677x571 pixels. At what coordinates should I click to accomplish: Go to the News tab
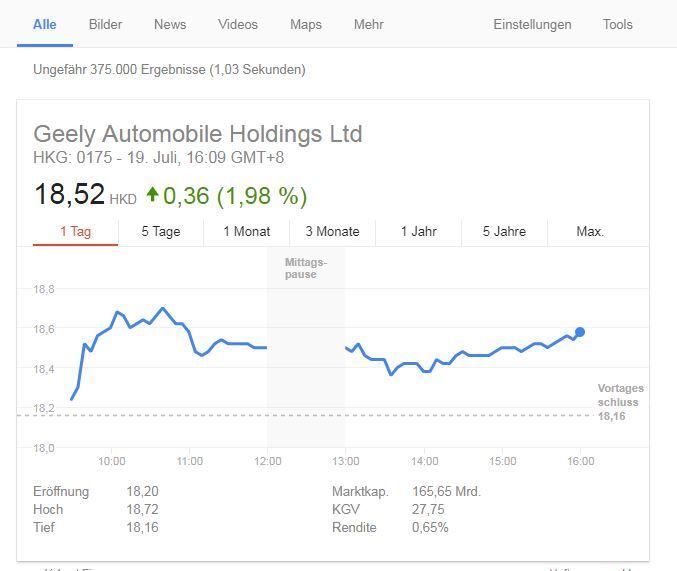point(170,24)
